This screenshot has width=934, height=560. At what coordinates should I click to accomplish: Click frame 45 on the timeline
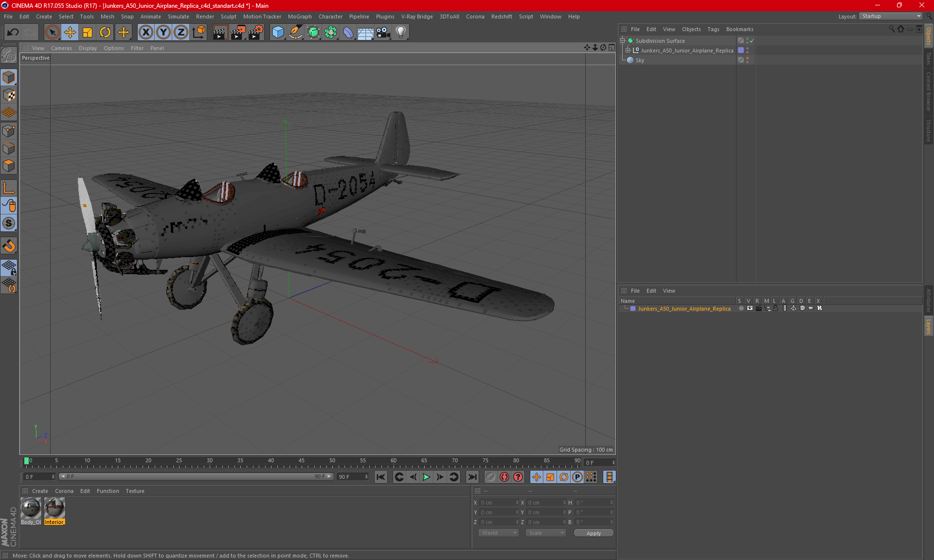[302, 461]
